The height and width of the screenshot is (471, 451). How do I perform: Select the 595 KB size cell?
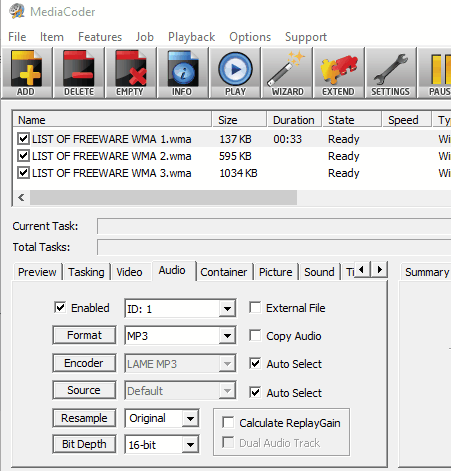click(x=235, y=156)
